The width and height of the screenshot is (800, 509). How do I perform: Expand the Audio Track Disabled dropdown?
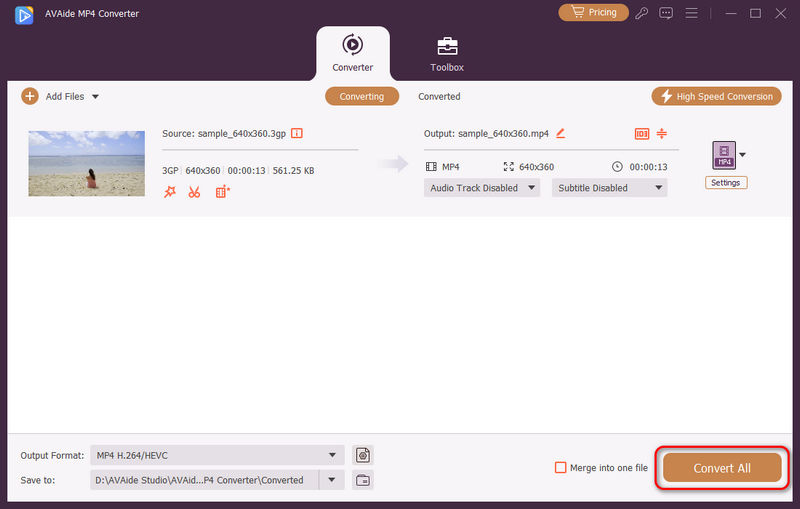tap(482, 188)
